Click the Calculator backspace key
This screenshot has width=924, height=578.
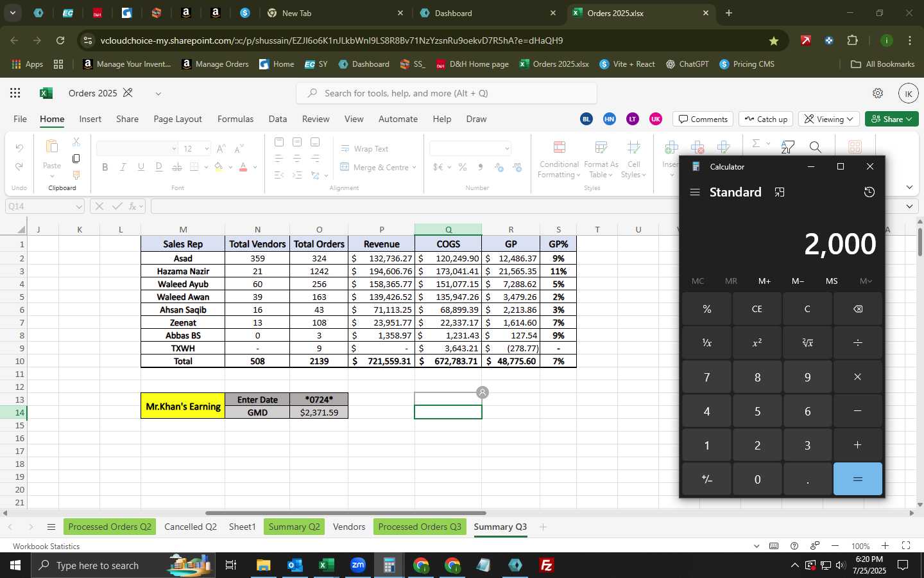click(858, 309)
